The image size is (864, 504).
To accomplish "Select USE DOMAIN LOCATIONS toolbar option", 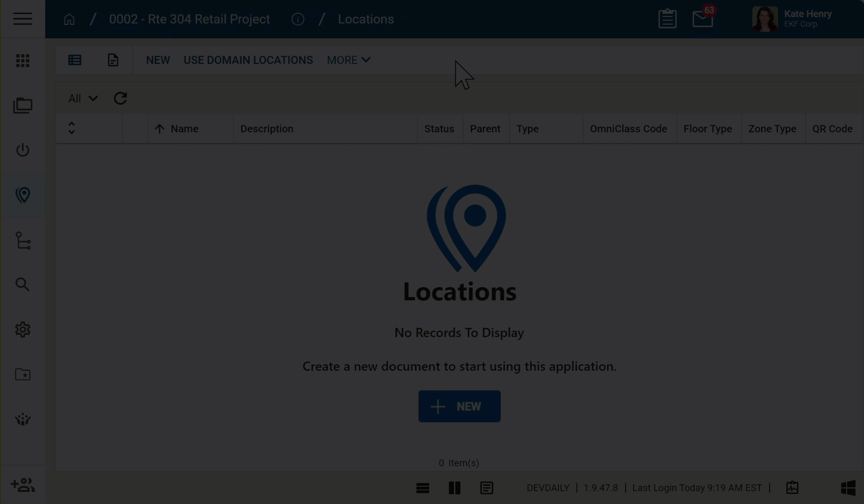I will (x=248, y=60).
